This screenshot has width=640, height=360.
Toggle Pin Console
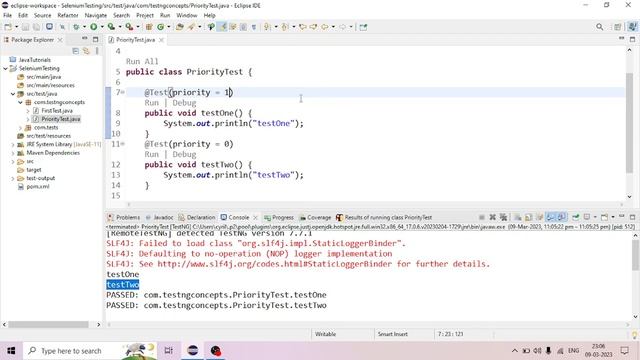point(576,217)
